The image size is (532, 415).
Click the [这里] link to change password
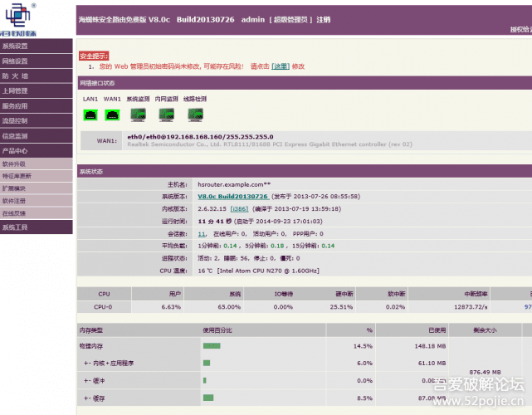click(x=281, y=66)
